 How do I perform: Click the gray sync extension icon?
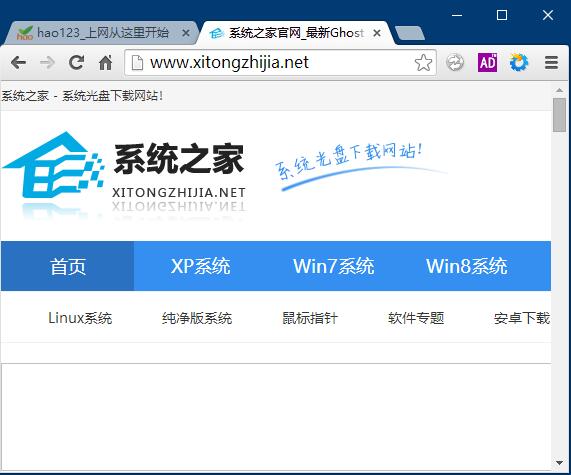(x=455, y=63)
